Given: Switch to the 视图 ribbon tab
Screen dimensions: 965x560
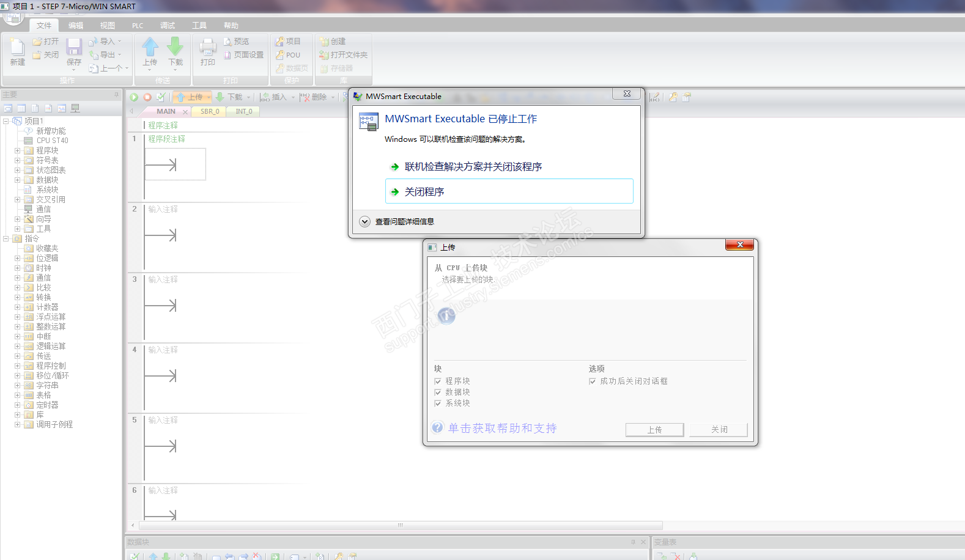Looking at the screenshot, I should point(108,26).
